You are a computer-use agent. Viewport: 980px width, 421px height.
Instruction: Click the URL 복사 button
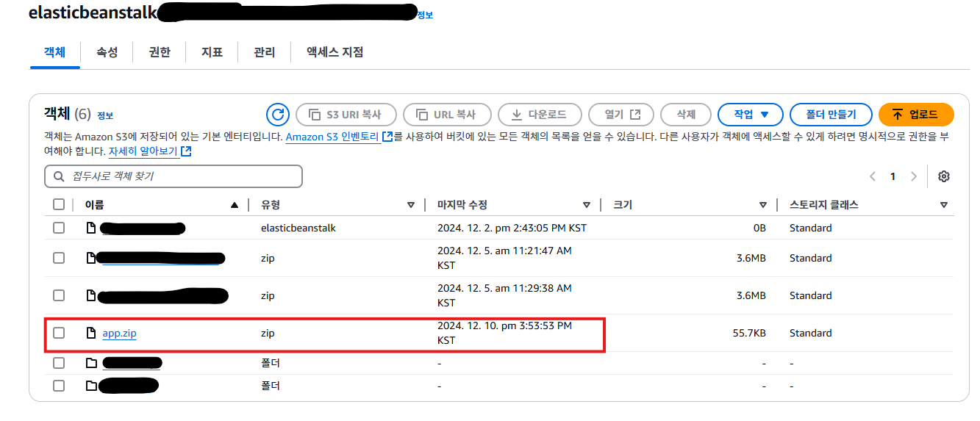pos(447,115)
